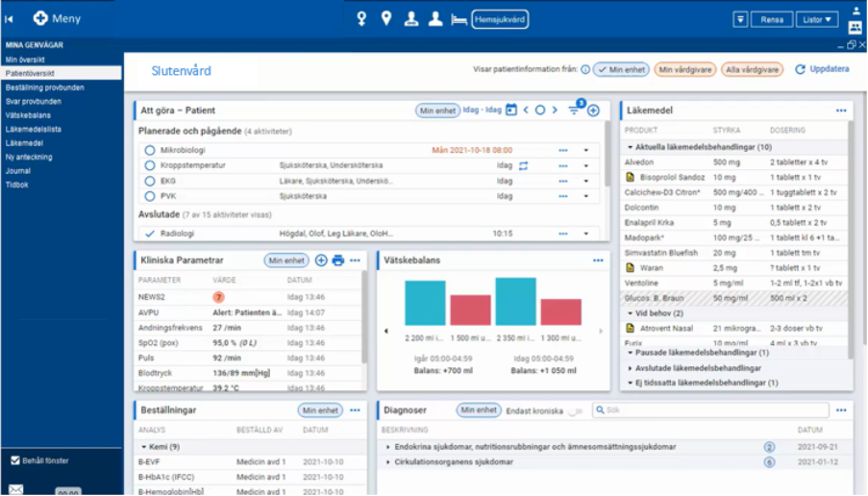Open more options for Mikrobiologi row
This screenshot has width=868, height=496.
pos(563,150)
